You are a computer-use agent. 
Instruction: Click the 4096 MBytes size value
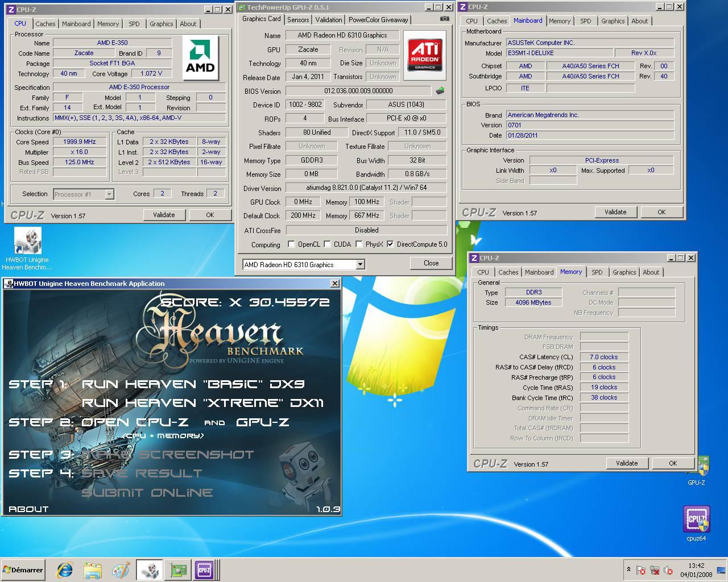pos(533,302)
